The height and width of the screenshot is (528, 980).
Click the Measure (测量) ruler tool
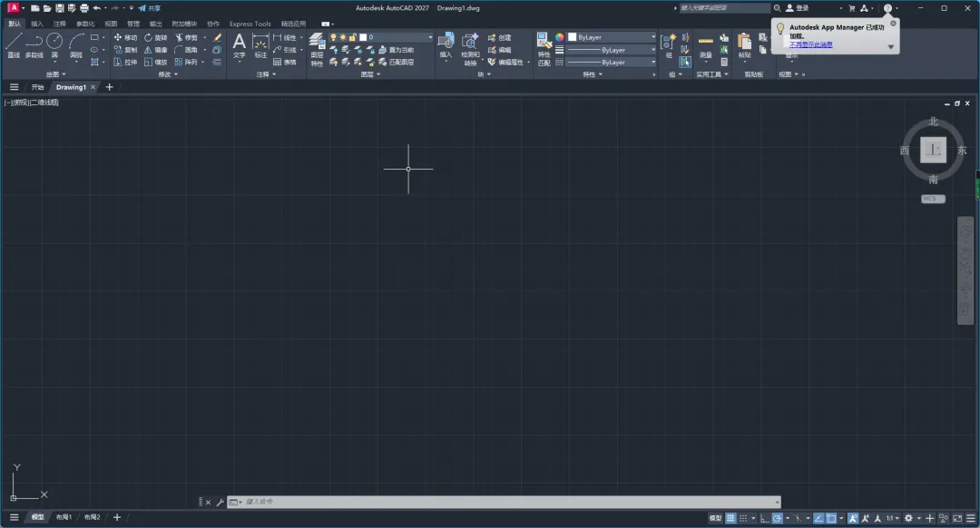(706, 45)
